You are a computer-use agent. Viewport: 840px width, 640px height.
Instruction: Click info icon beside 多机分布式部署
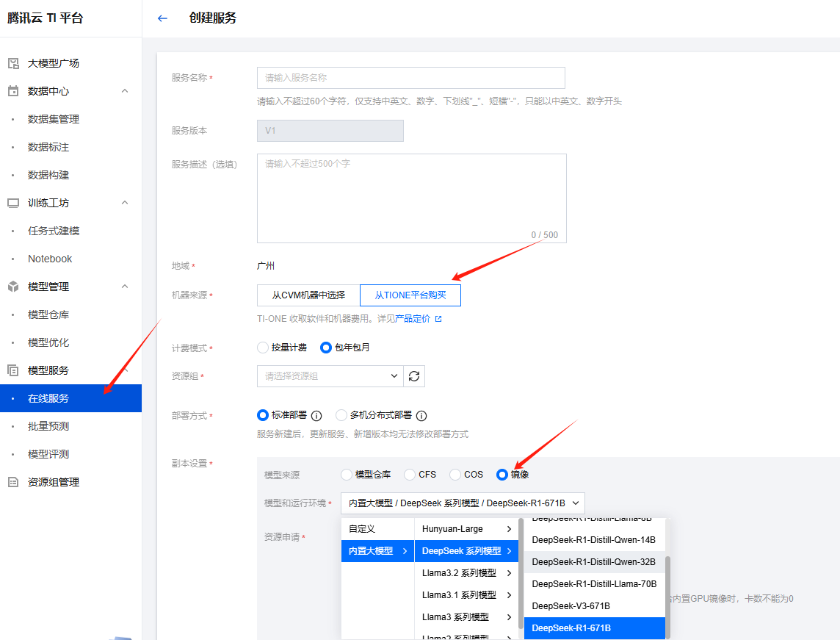(x=421, y=415)
